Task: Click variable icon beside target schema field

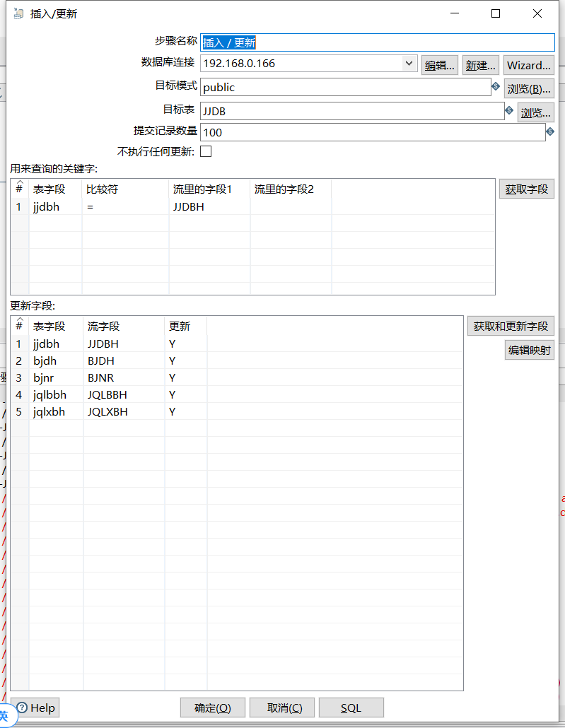Action: [496, 86]
